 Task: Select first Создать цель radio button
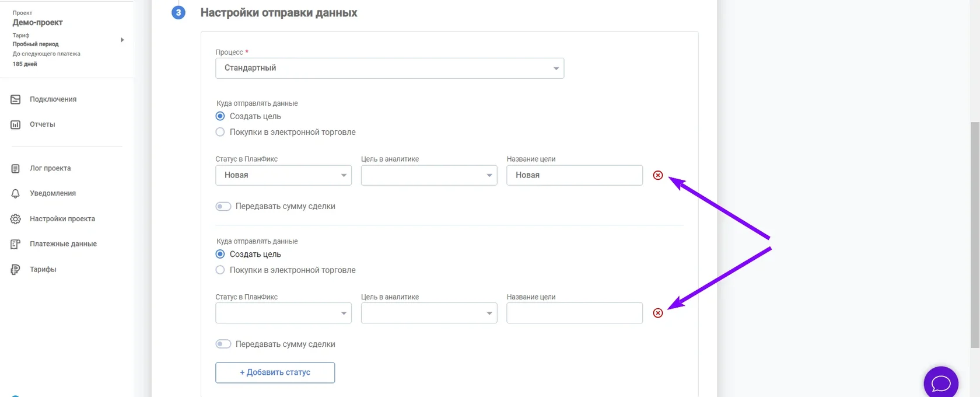coord(220,116)
